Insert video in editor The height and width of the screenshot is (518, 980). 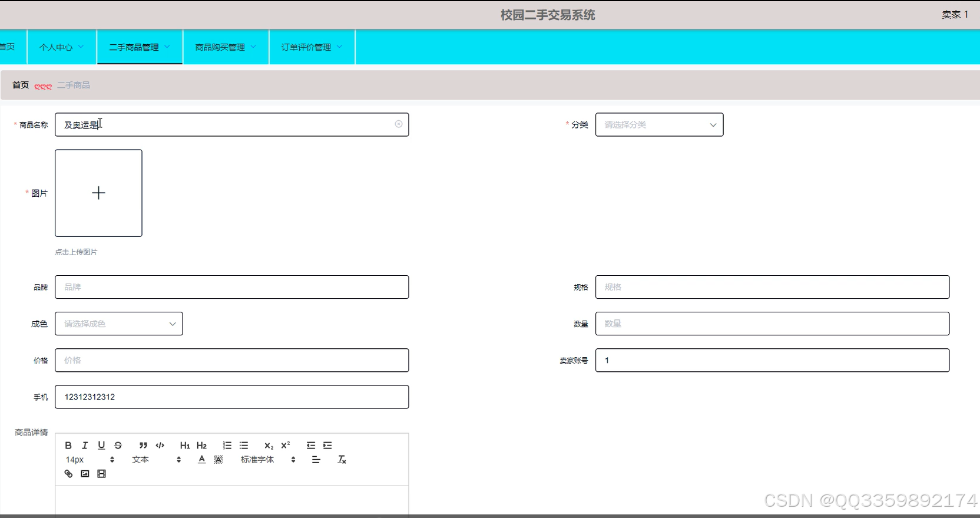pos(101,474)
